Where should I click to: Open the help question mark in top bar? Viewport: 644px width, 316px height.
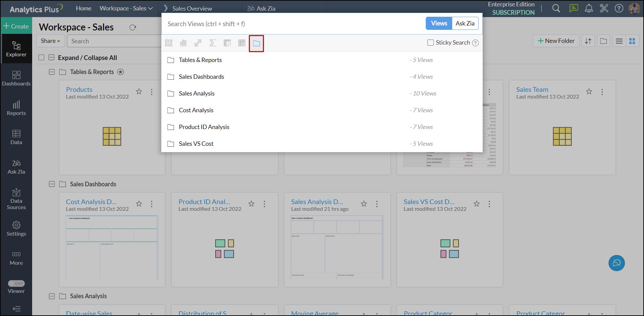[x=619, y=8]
